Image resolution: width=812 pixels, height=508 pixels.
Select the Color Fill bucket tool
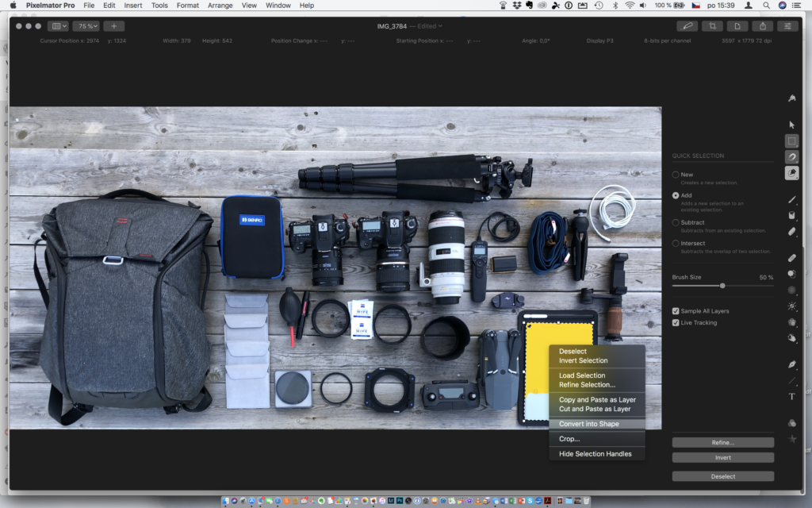click(x=791, y=216)
